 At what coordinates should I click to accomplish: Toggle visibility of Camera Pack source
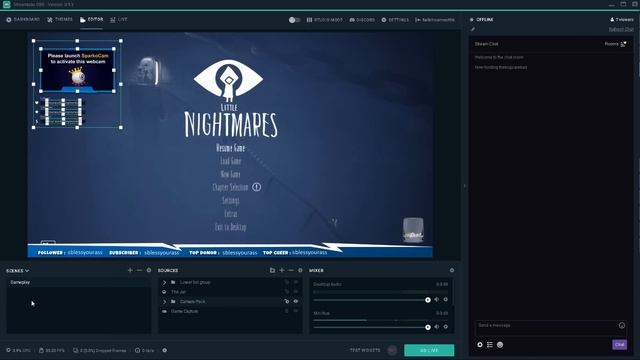pyautogui.click(x=296, y=302)
